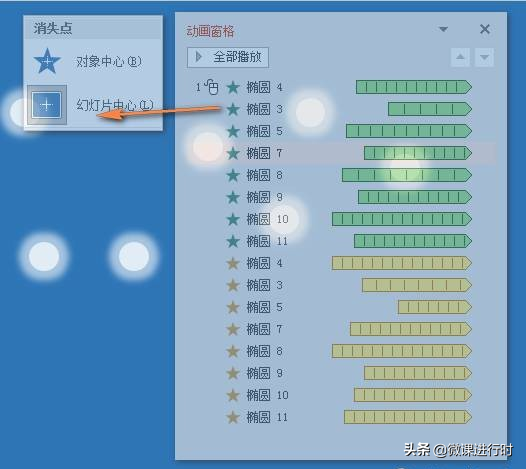Screen dimensions: 526x469
Task: Click the teal star icon beside green-bar 椭圆 5
Action: click(233, 132)
